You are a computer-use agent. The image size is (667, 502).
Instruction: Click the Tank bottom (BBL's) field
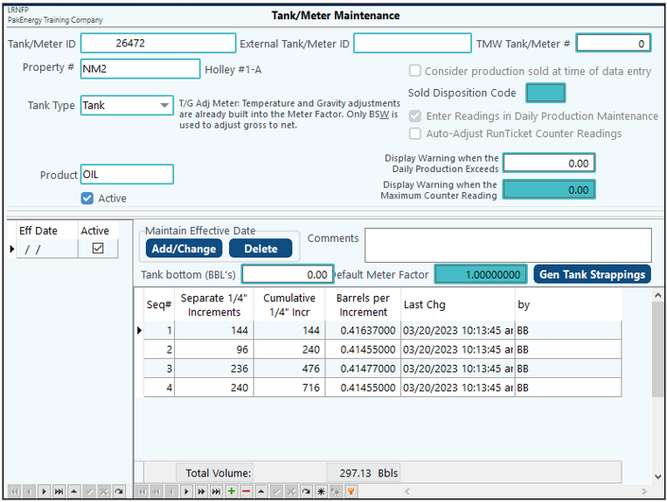click(288, 274)
